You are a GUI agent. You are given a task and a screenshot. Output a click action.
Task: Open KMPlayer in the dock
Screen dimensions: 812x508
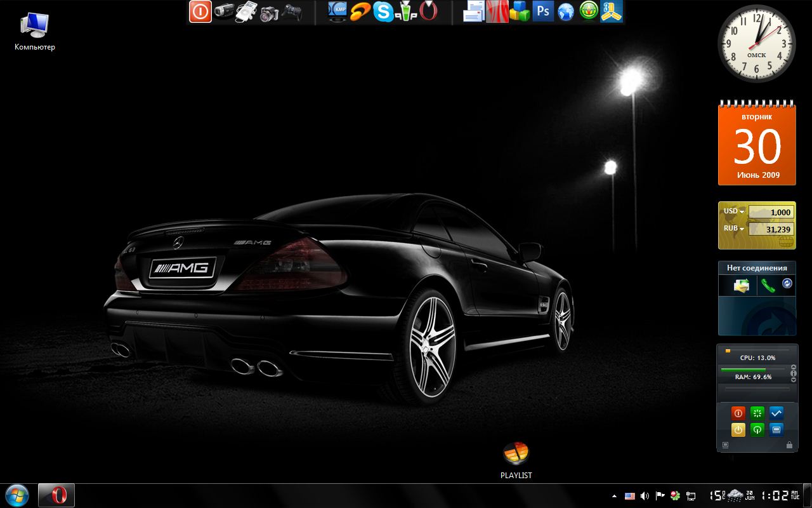click(x=337, y=11)
